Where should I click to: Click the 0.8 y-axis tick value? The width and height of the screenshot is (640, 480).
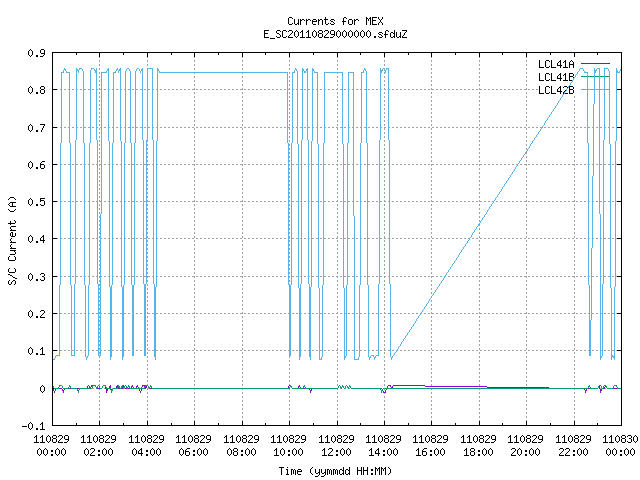pyautogui.click(x=36, y=90)
